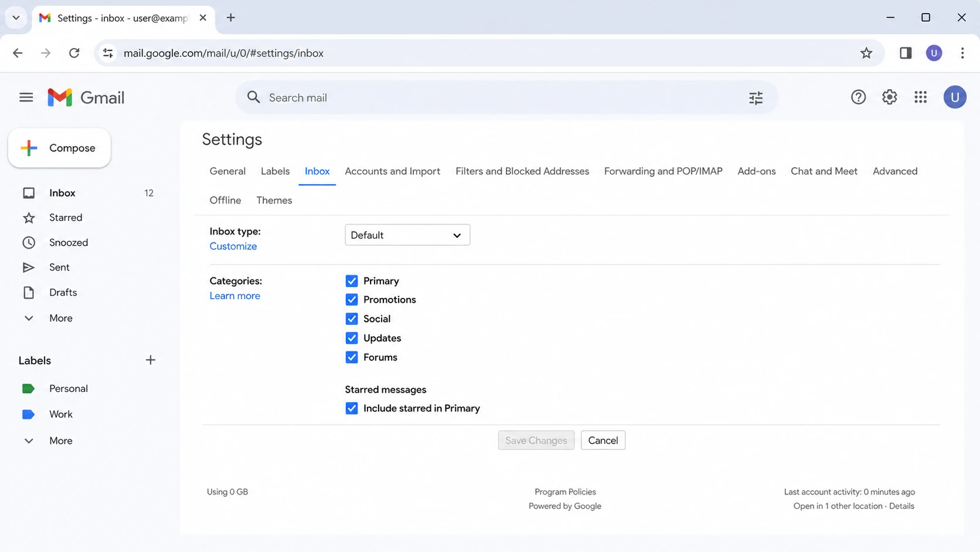Reload the page
980x552 pixels.
74,53
